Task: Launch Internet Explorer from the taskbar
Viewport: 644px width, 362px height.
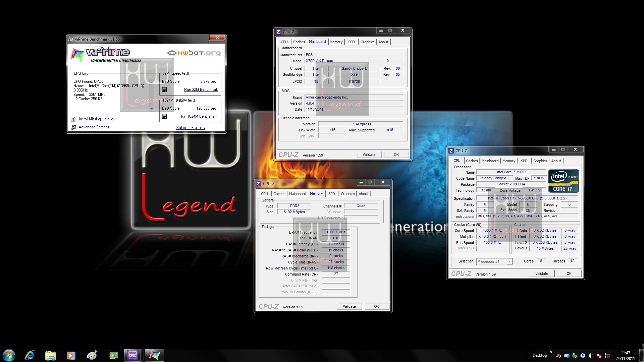Action: tap(30, 355)
